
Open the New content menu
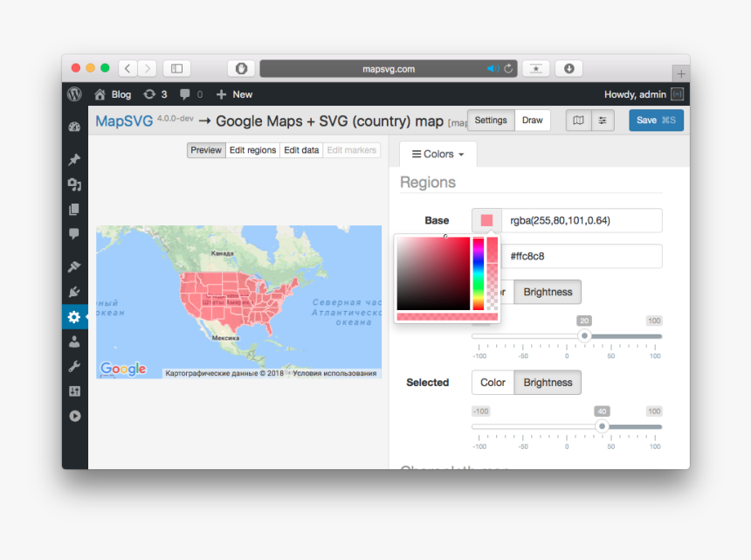coord(234,94)
